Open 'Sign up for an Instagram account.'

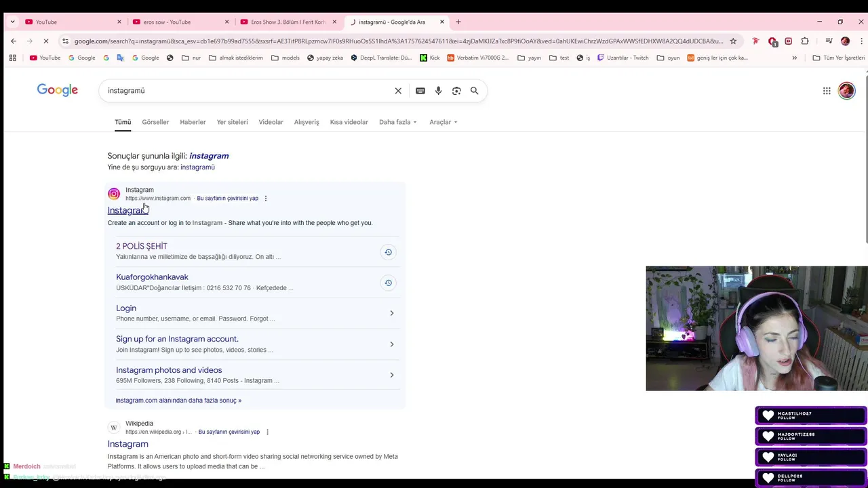point(177,339)
